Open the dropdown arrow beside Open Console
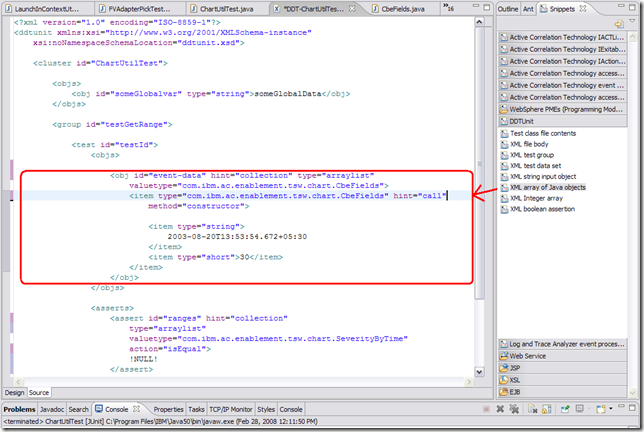Viewport: 644px width, 432px height. 611,409
